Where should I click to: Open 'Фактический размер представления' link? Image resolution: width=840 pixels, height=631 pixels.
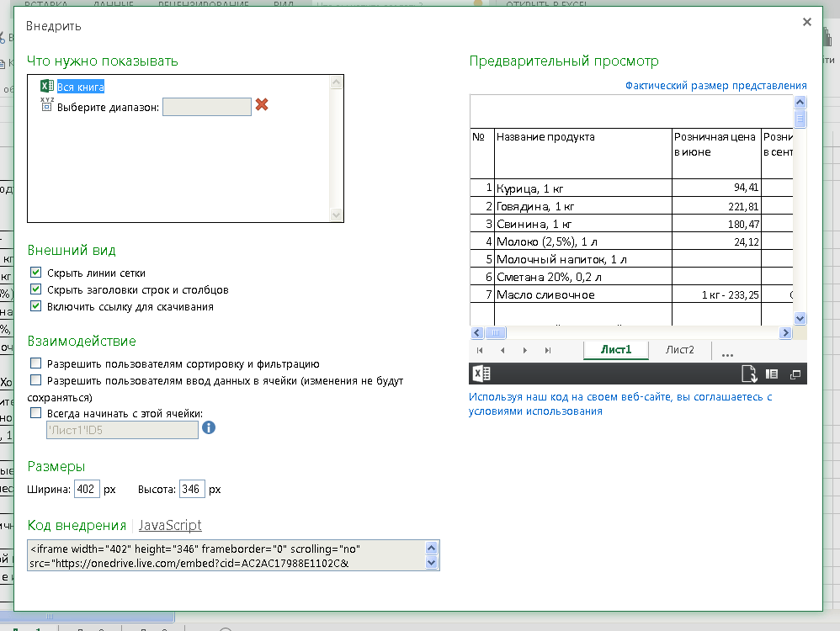(x=715, y=85)
